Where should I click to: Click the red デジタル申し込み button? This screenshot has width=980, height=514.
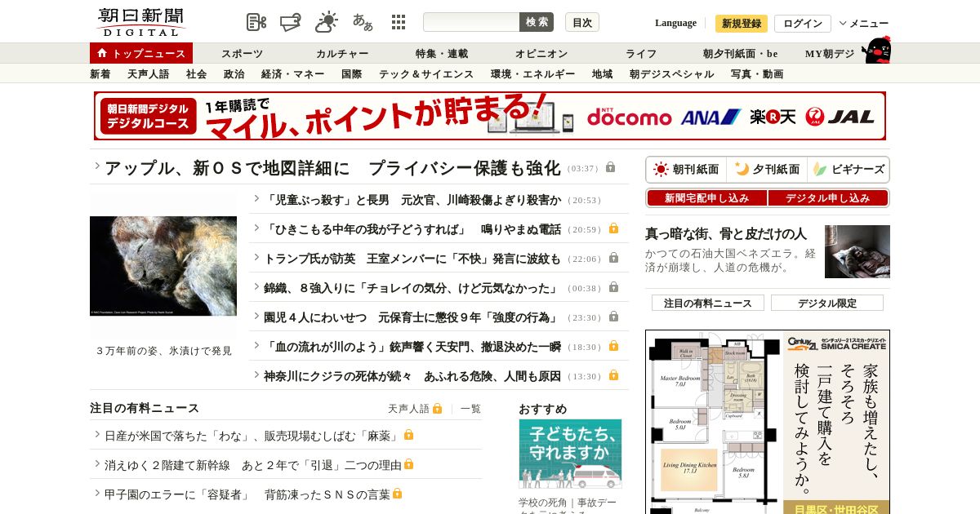click(828, 198)
